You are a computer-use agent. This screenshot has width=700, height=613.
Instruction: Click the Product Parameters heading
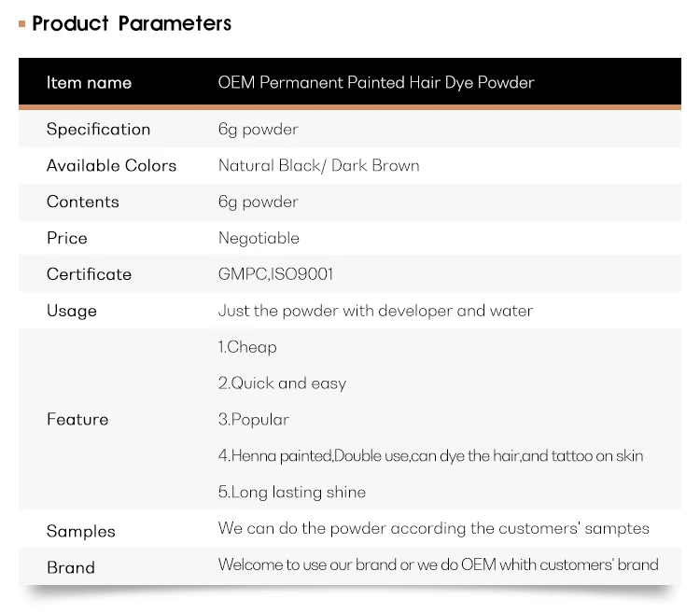(x=132, y=23)
